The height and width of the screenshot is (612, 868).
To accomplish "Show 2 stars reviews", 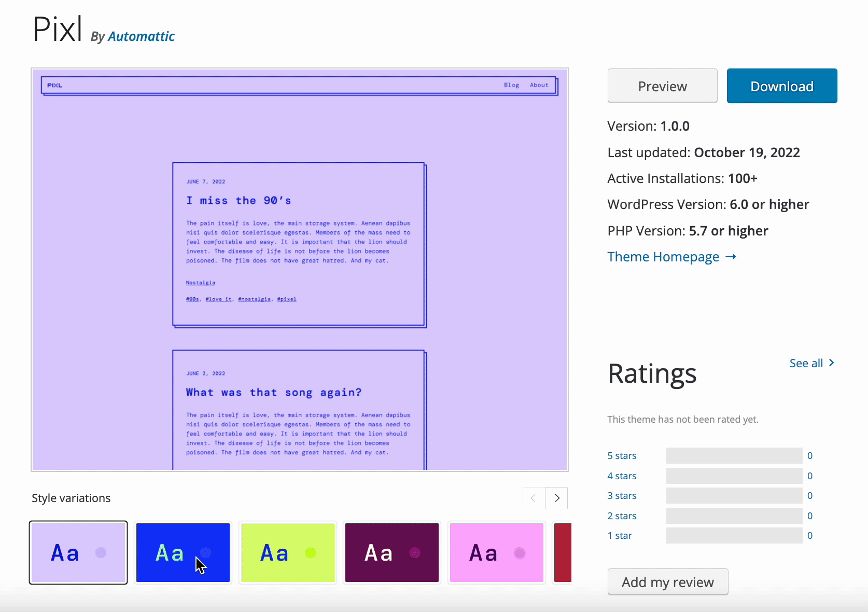I will pyautogui.click(x=622, y=516).
